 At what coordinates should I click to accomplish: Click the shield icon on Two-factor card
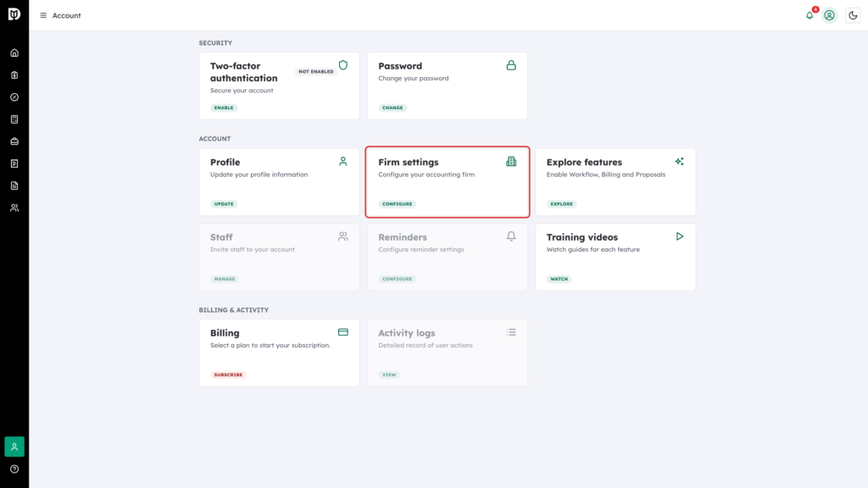pos(343,65)
